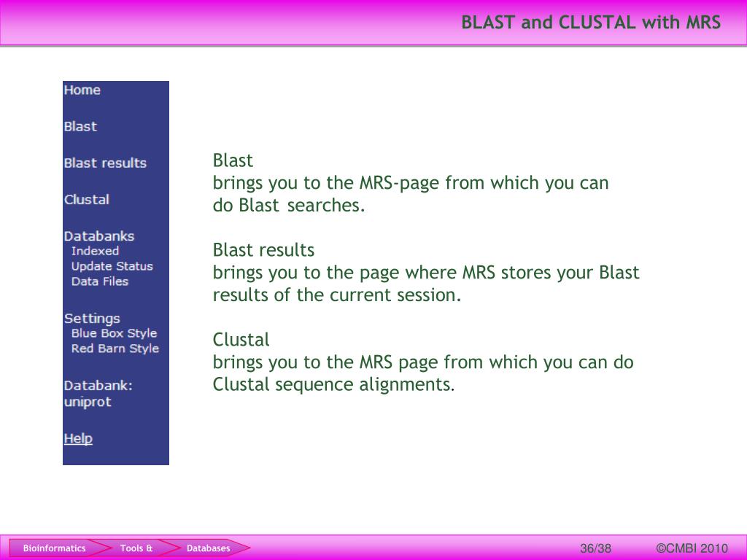This screenshot has width=747, height=560.
Task: Select the Clustal sidebar link
Action: (x=87, y=200)
